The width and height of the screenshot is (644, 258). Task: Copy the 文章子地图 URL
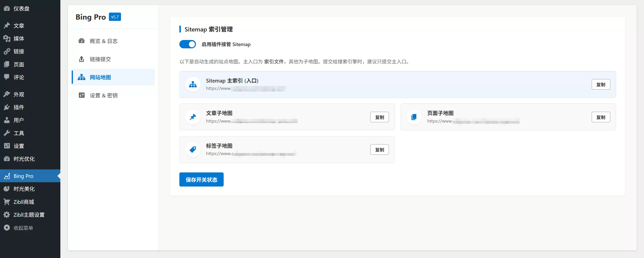[380, 117]
